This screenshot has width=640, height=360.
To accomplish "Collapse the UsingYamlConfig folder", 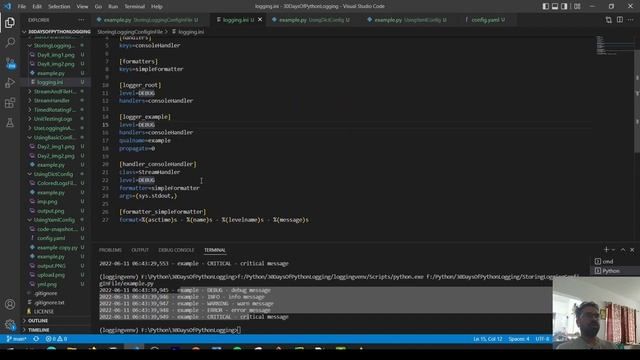I will 54,220.
